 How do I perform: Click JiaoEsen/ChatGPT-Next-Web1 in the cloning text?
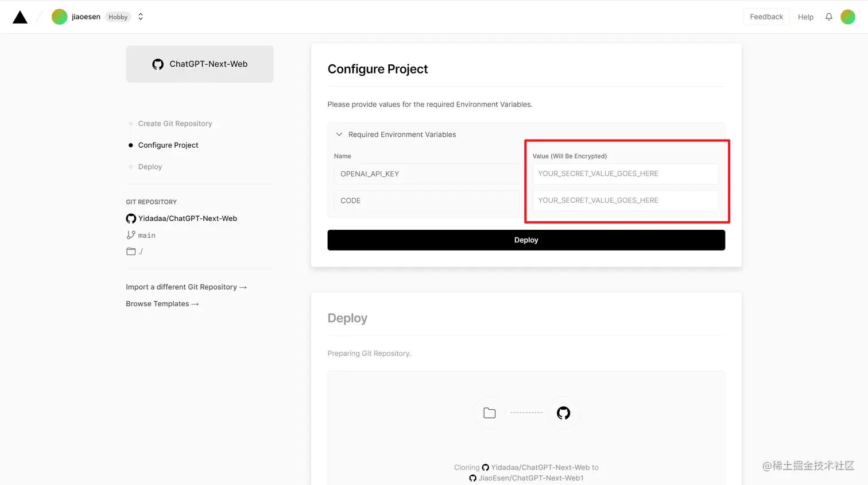[x=531, y=478]
